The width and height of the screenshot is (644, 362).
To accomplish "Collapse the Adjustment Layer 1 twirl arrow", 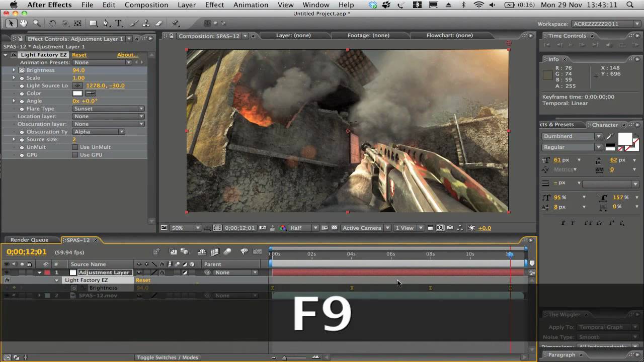I will (39, 273).
